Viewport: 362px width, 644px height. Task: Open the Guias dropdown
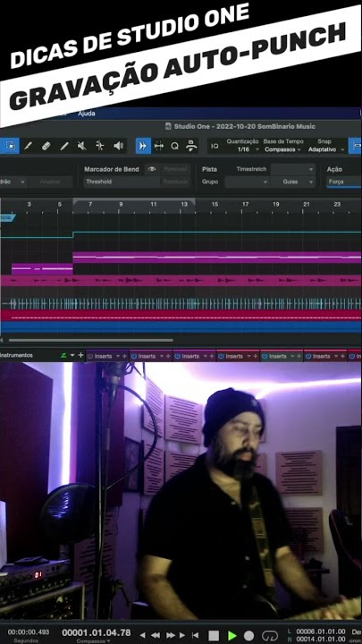[293, 182]
